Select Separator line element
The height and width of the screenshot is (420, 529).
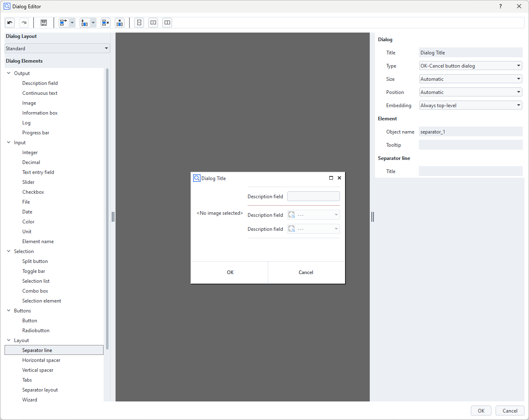pyautogui.click(x=54, y=350)
